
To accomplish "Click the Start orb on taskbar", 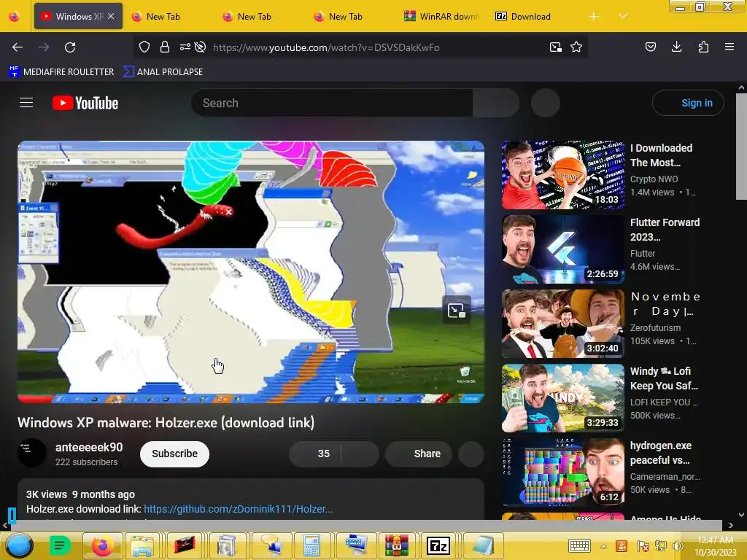I will point(19,545).
